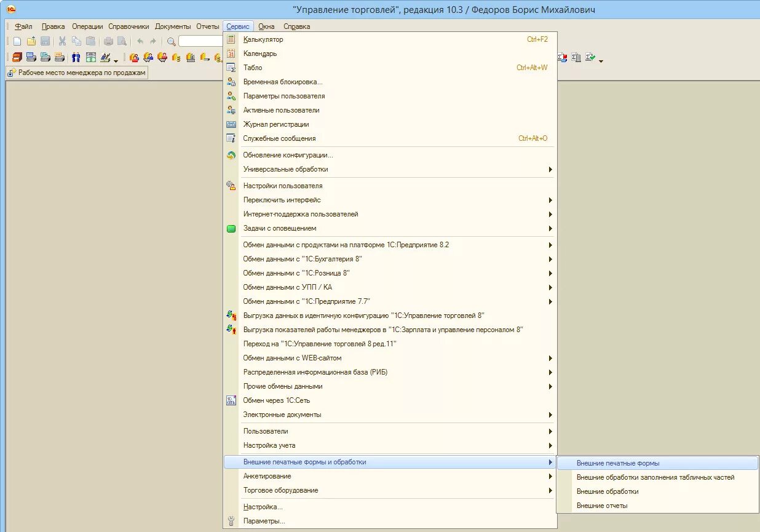Screen dimensions: 760x532
Task: Click the red file cabinet toolbar icon
Action: (x=17, y=57)
